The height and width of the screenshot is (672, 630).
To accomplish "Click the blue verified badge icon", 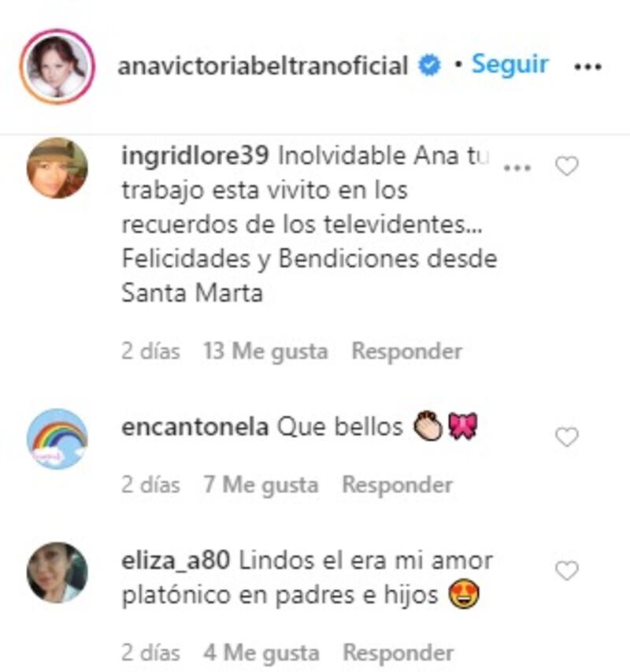I will pyautogui.click(x=429, y=66).
